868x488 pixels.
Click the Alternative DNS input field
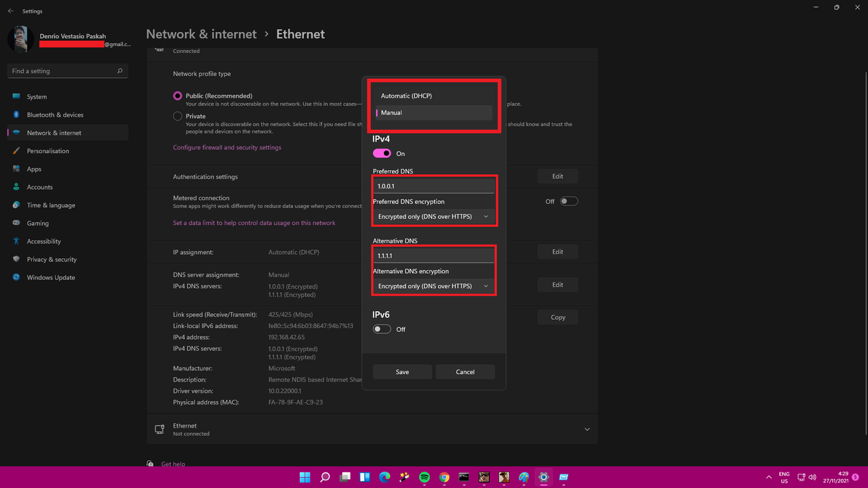tap(433, 256)
